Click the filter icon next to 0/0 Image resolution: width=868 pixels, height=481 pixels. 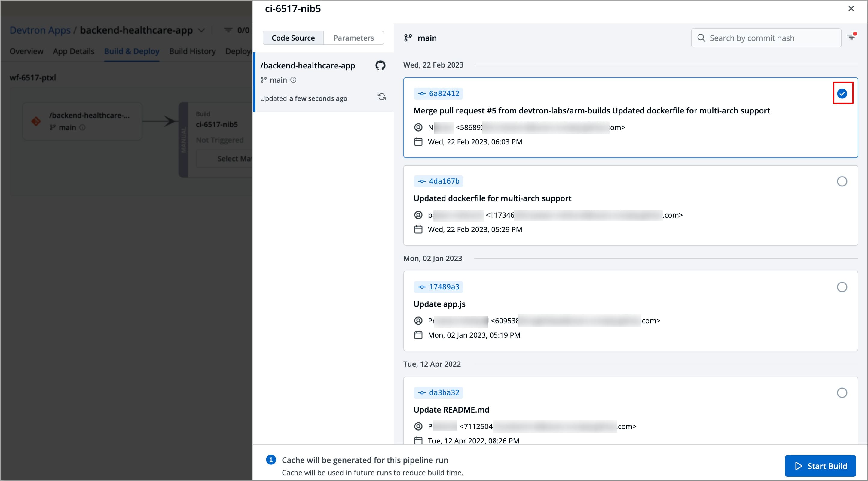click(x=228, y=30)
